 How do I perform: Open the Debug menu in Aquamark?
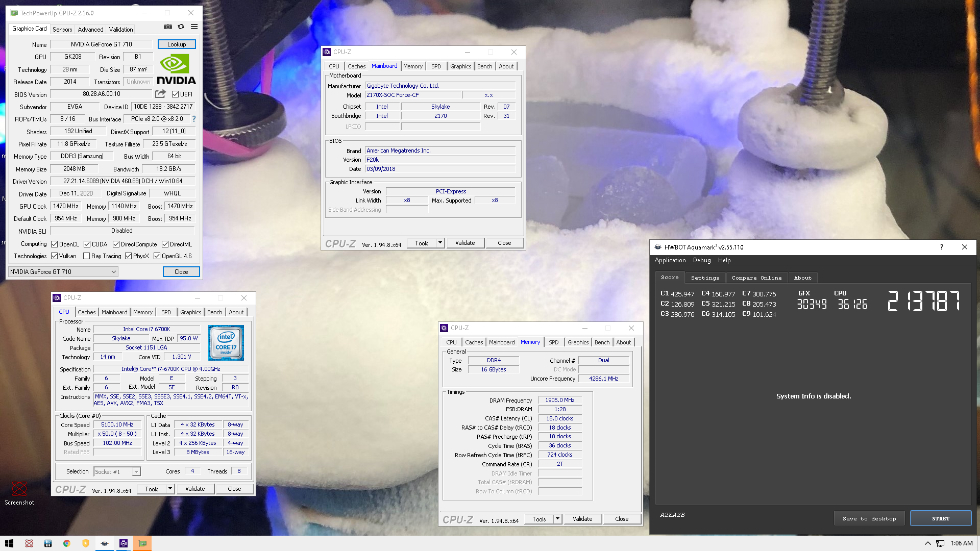coord(702,260)
